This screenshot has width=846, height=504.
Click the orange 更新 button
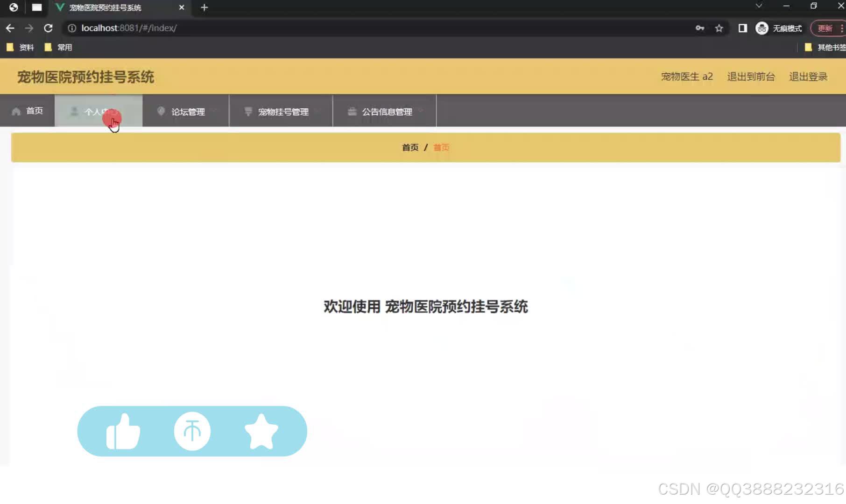(825, 28)
